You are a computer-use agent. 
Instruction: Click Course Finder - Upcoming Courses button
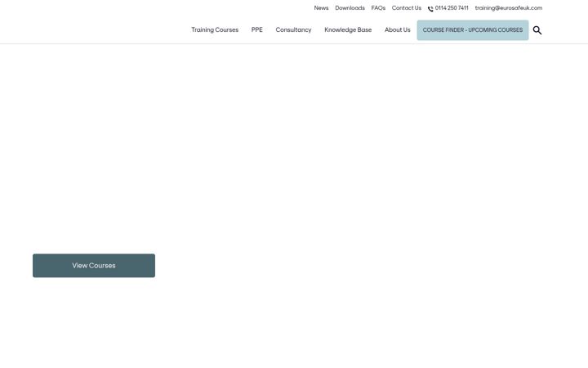[473, 30]
